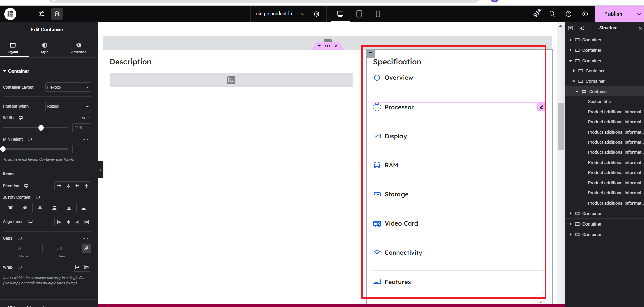Image resolution: width=644 pixels, height=307 pixels.
Task: Switch to mobile device view
Action: click(x=378, y=14)
